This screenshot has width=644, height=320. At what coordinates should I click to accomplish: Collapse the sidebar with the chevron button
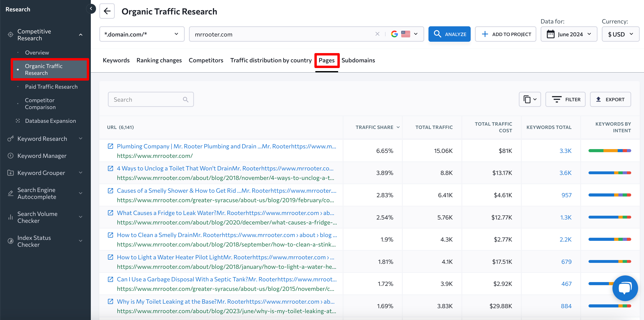[91, 9]
